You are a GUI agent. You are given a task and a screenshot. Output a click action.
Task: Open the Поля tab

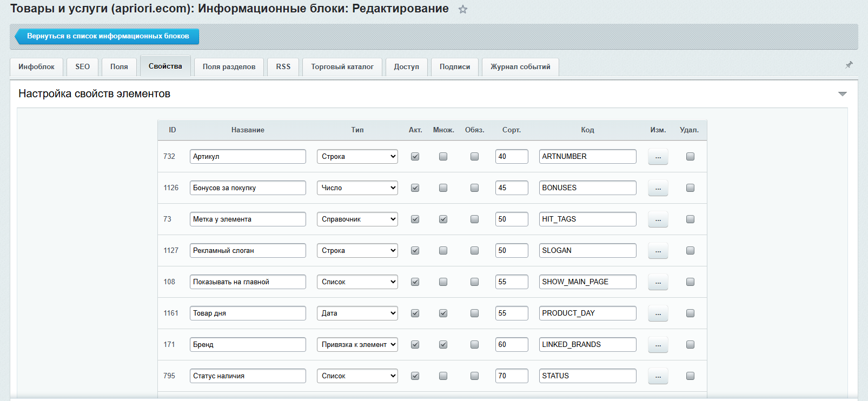(119, 66)
